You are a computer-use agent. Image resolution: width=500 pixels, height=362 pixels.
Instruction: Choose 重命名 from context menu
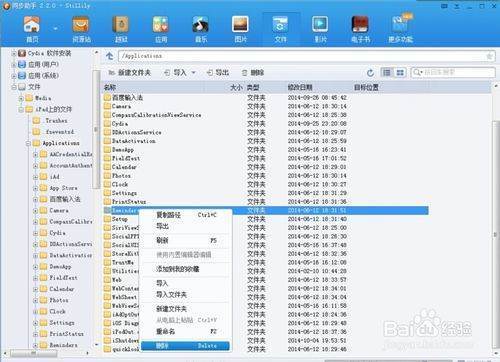tap(187, 332)
